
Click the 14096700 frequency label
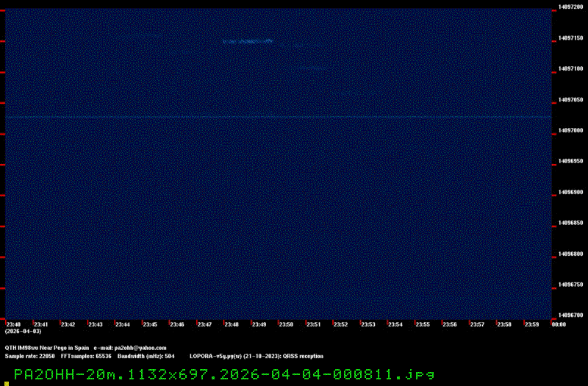(571, 315)
